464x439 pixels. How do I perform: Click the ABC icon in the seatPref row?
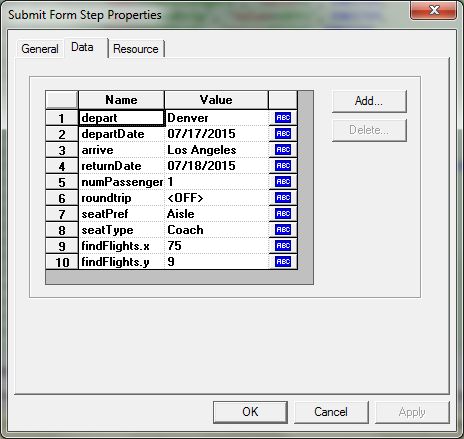click(283, 214)
